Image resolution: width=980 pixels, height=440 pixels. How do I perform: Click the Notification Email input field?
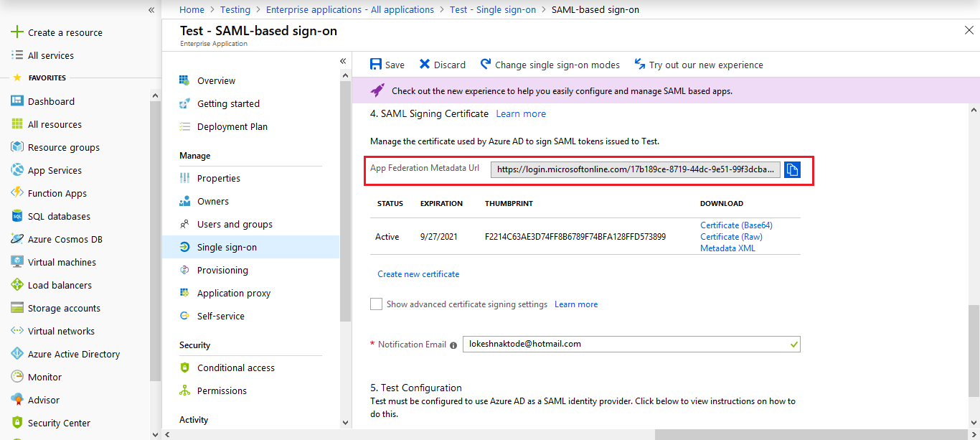[x=631, y=343]
